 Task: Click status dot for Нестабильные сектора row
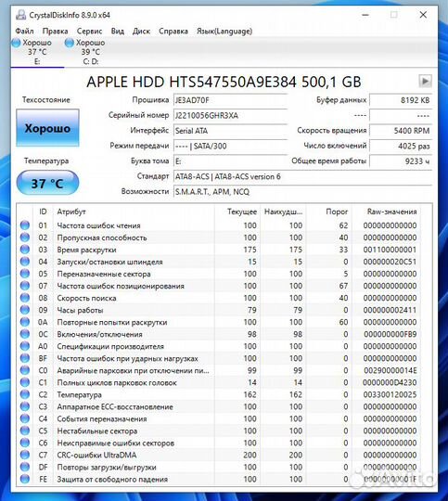[x=25, y=431]
